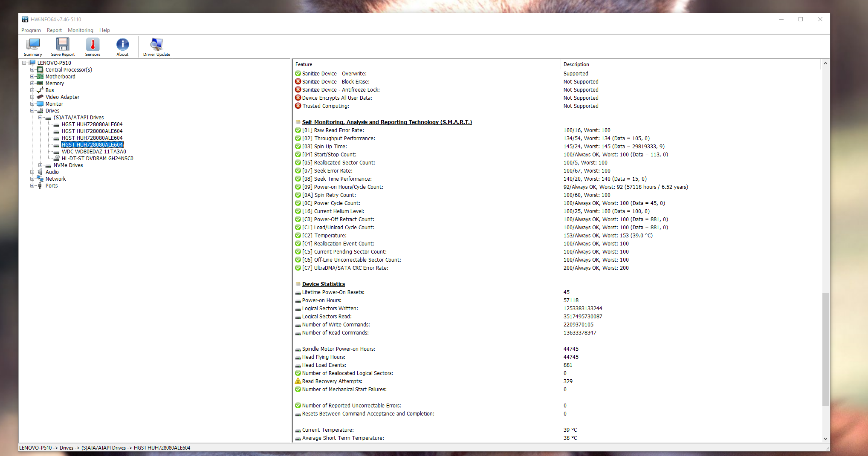The height and width of the screenshot is (456, 868).
Task: Click the scrollbar down arrow
Action: (x=825, y=439)
